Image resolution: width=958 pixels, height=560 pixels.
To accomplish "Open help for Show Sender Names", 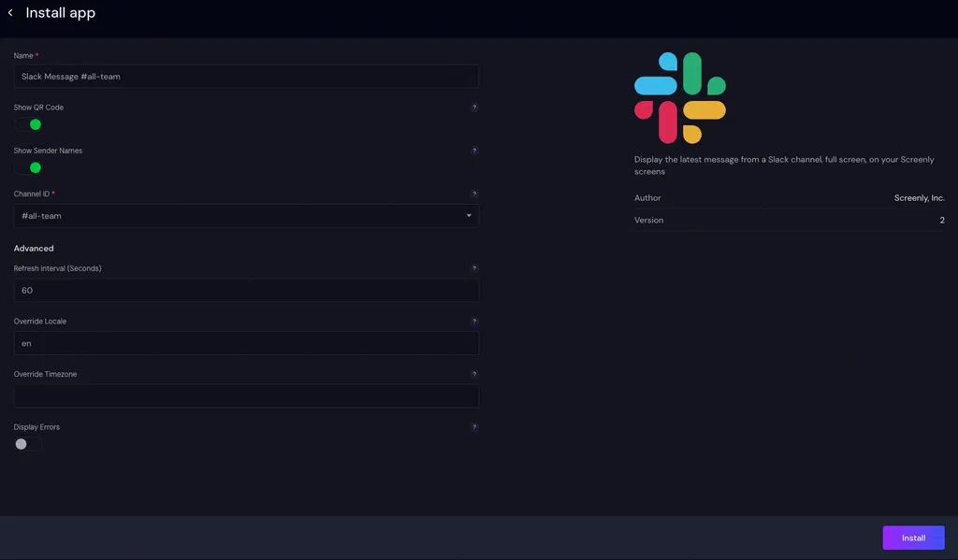I will 474,151.
